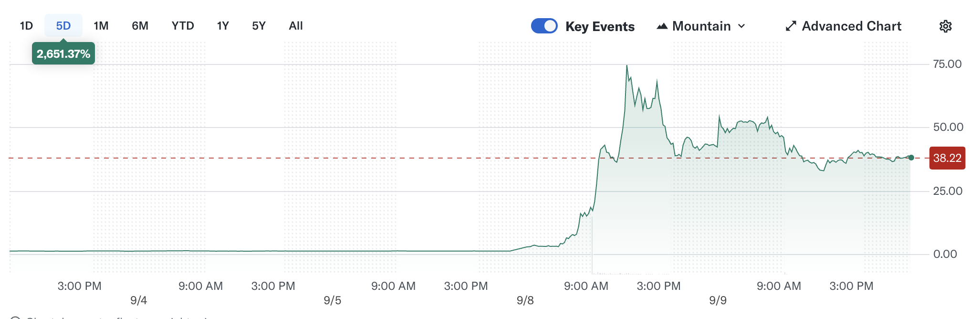Show the All time range
The image size is (980, 319).
296,26
